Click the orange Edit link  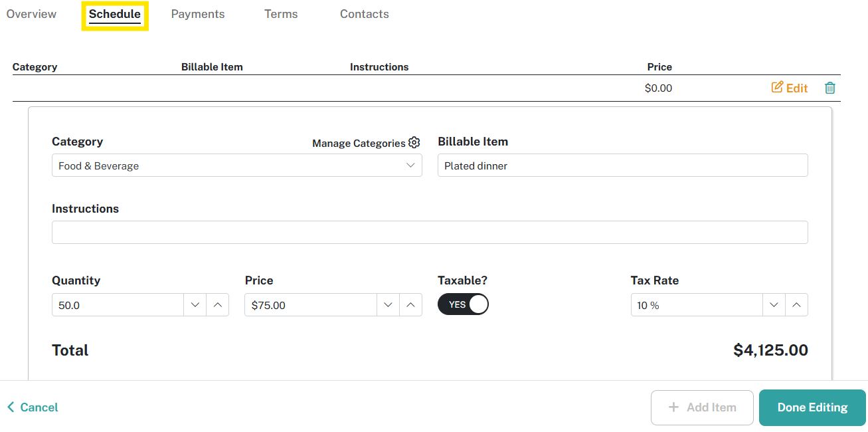click(x=790, y=88)
